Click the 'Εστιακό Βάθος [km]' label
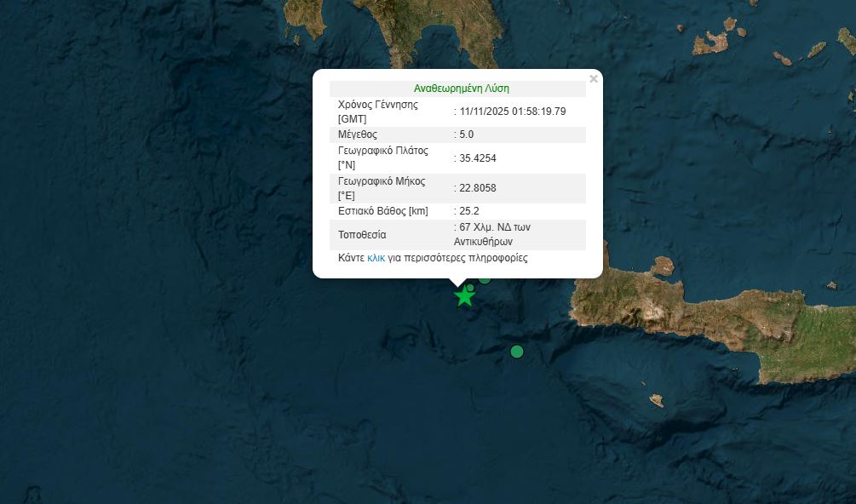 382,211
